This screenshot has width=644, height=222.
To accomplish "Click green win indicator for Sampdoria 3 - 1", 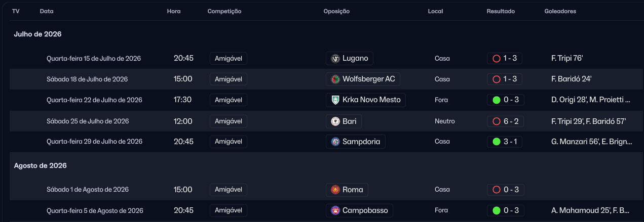I will [497, 142].
